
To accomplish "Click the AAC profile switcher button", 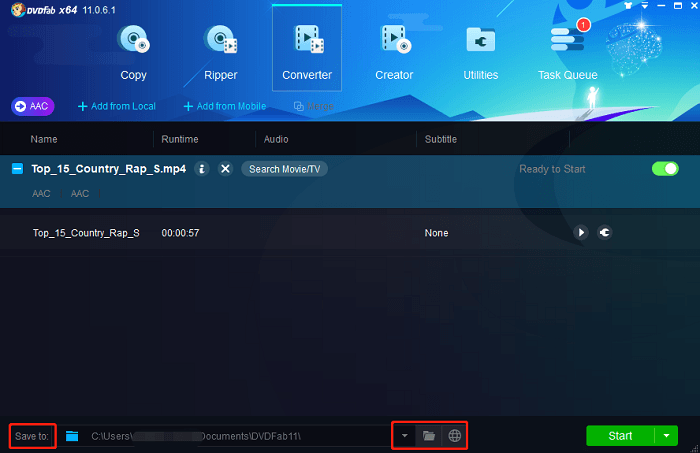I will 33,106.
